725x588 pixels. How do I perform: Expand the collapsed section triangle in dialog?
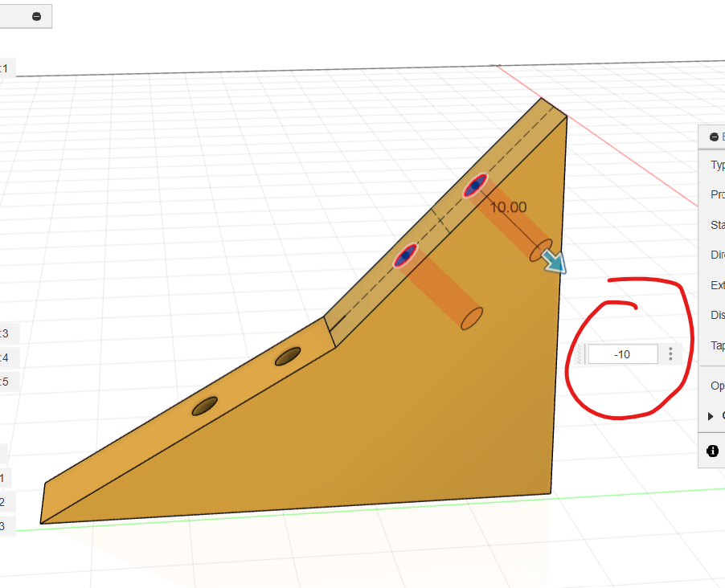pos(711,416)
